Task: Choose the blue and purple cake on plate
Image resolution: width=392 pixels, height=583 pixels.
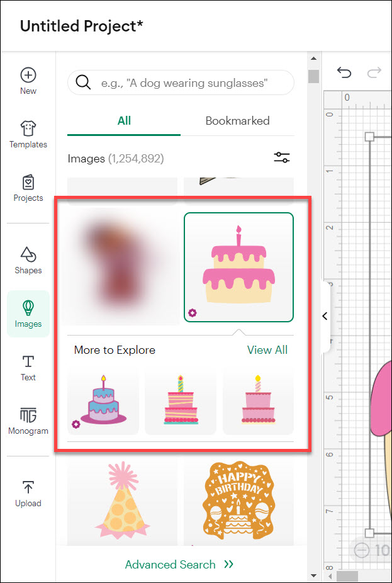Action: [103, 402]
